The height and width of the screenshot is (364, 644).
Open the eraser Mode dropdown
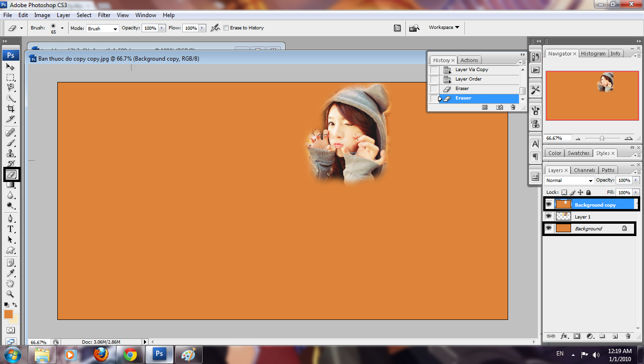(102, 28)
